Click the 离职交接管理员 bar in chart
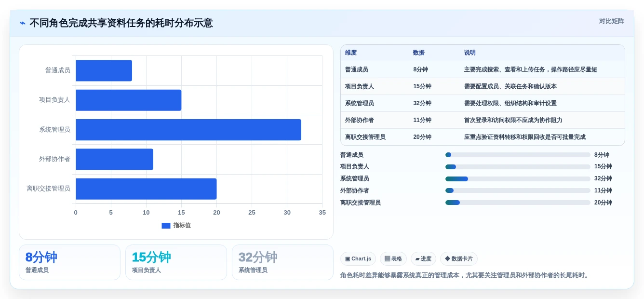 (146, 189)
